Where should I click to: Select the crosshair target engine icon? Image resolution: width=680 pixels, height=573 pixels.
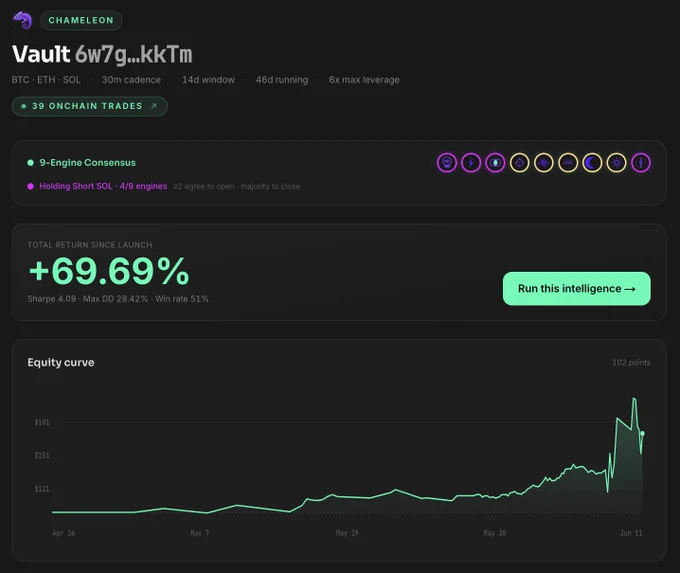[x=520, y=163]
